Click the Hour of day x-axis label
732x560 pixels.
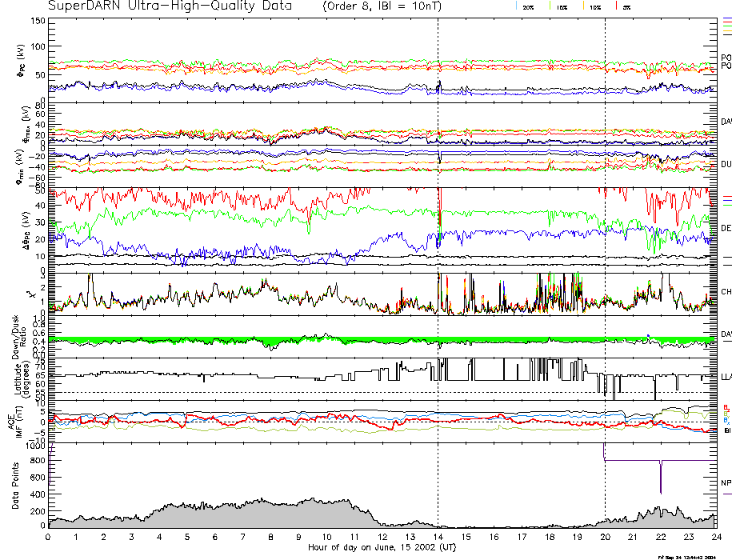[382, 548]
